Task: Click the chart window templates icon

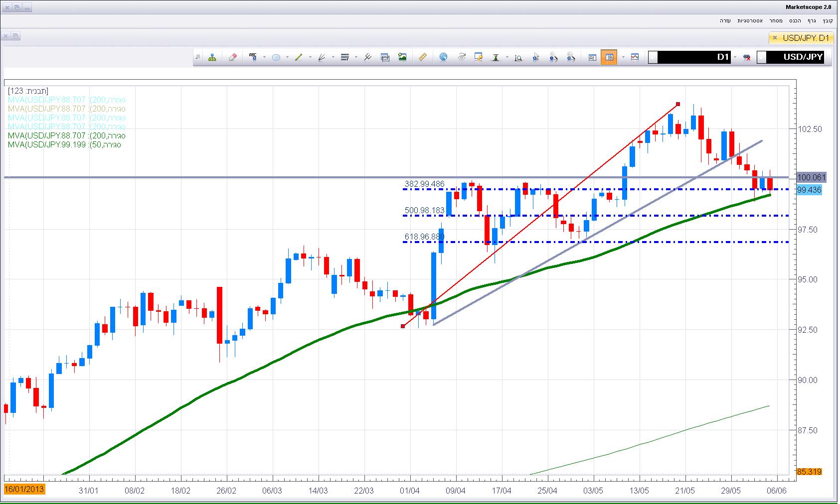Action: 385,57
